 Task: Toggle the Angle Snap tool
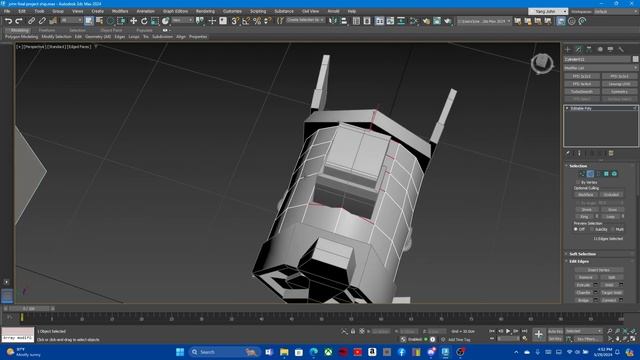246,21
